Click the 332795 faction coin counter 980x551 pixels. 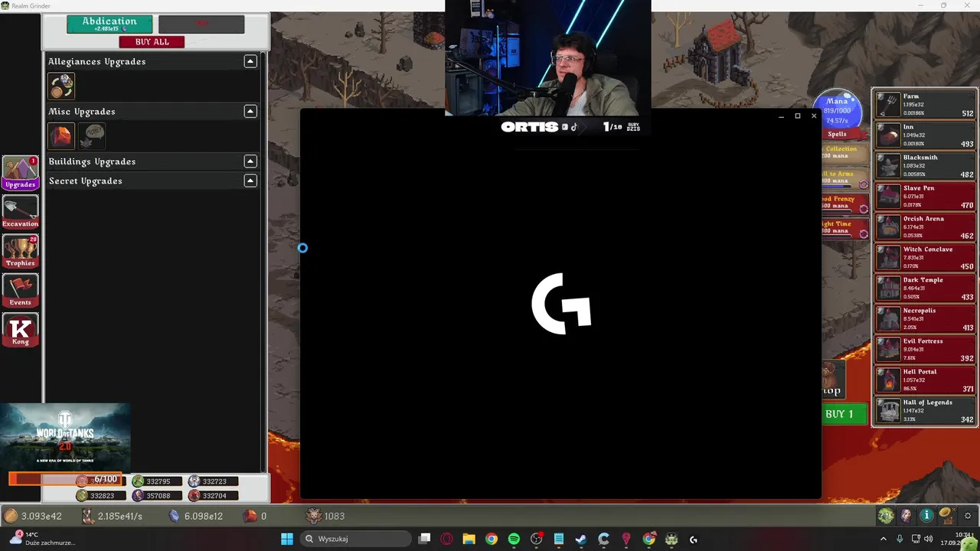pos(157,481)
